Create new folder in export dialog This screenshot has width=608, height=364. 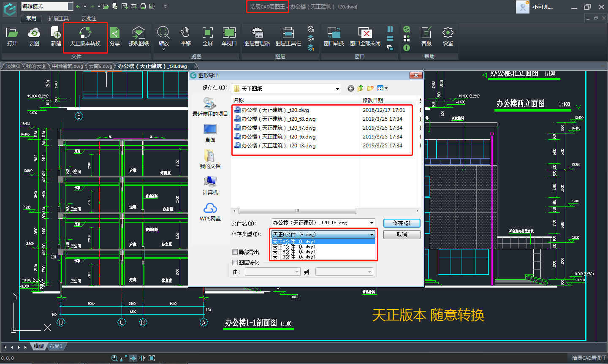(x=370, y=88)
